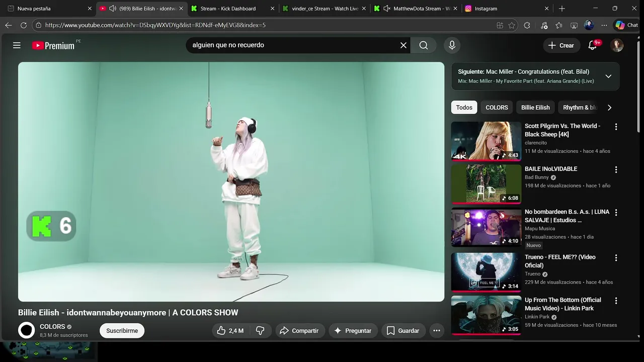644x362 pixels.
Task: Click the Bad Bunny channel name
Action: (x=537, y=177)
